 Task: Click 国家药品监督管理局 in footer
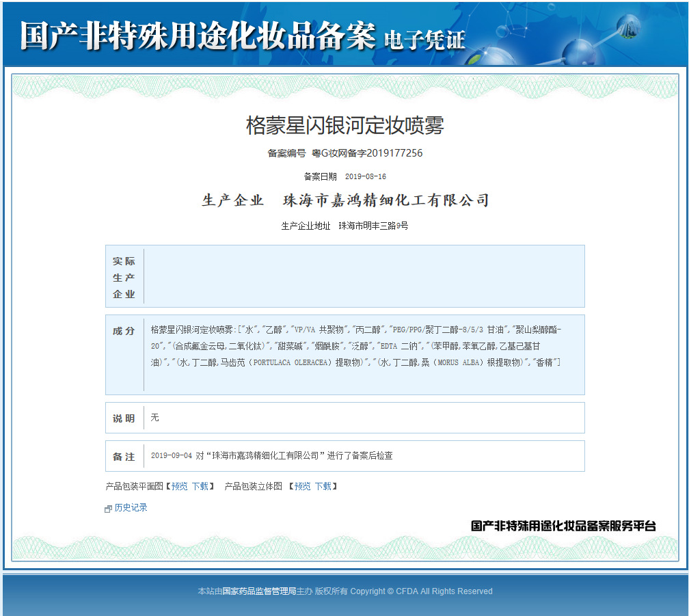tap(259, 591)
